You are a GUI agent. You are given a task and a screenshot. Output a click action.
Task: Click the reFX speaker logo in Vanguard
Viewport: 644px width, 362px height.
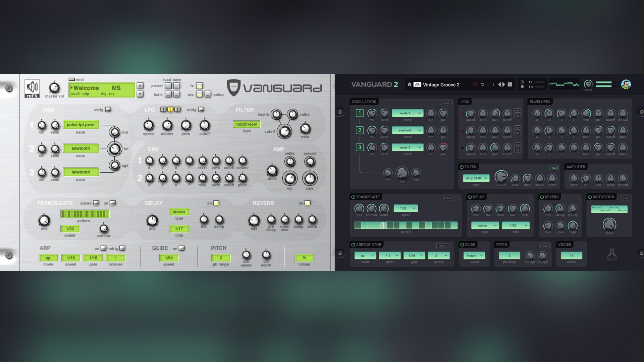(x=32, y=88)
